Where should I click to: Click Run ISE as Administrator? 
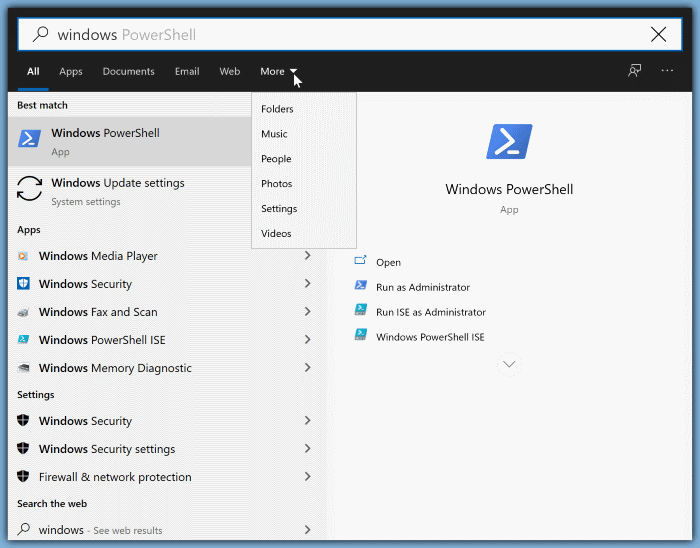(x=431, y=312)
